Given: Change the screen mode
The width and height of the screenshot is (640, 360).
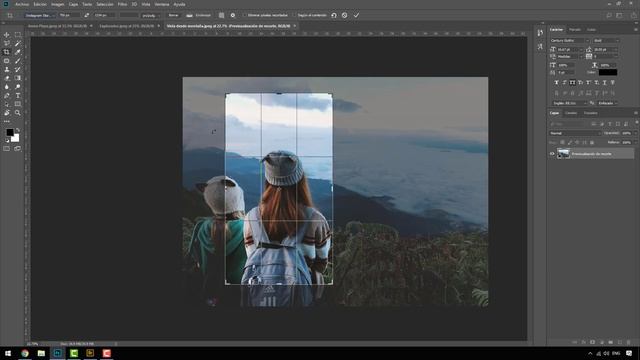Looking at the screenshot, I should [x=18, y=149].
